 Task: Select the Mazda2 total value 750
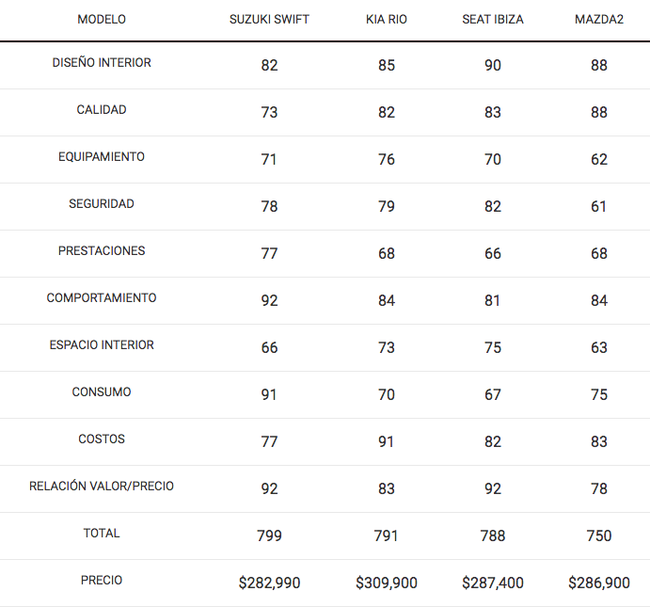pyautogui.click(x=599, y=536)
